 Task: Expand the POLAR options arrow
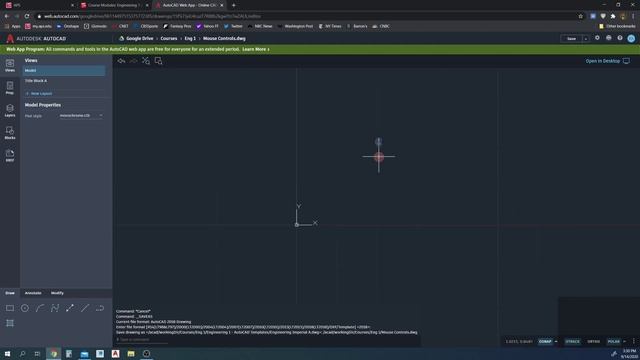pyautogui.click(x=624, y=341)
